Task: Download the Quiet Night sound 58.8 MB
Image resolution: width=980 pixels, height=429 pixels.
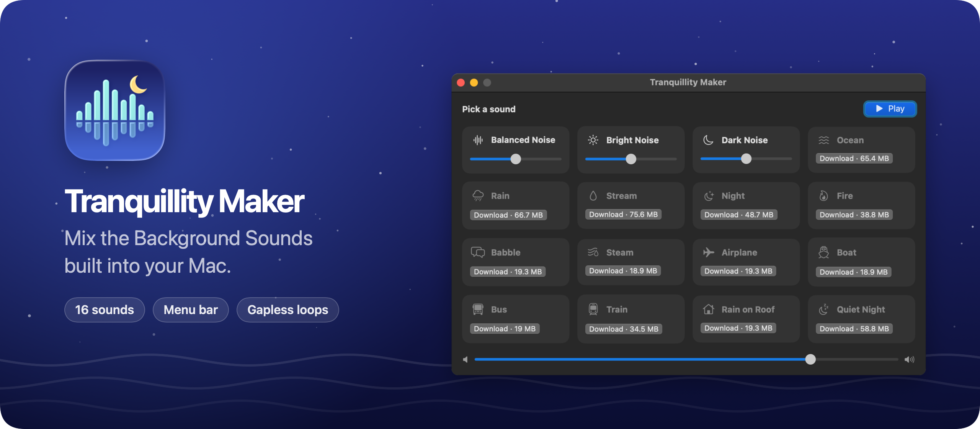Action: click(x=854, y=329)
